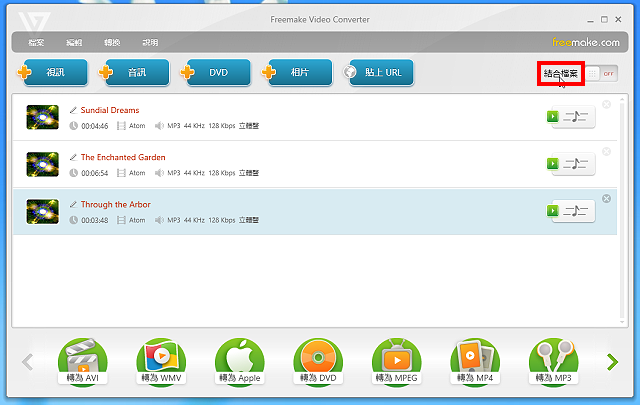Select the Sundial Dreams thumbnail
Viewport: 640px width, 405px height.
[42, 117]
